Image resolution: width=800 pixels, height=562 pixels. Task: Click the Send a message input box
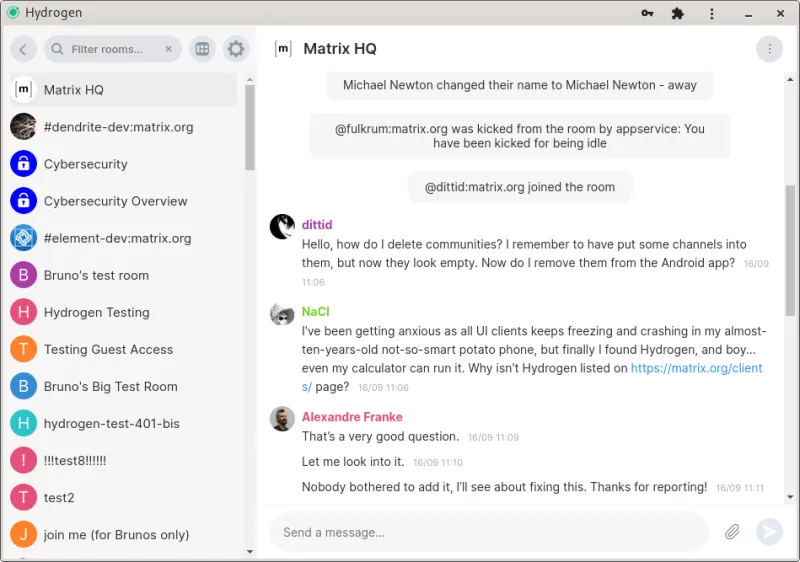tap(490, 532)
